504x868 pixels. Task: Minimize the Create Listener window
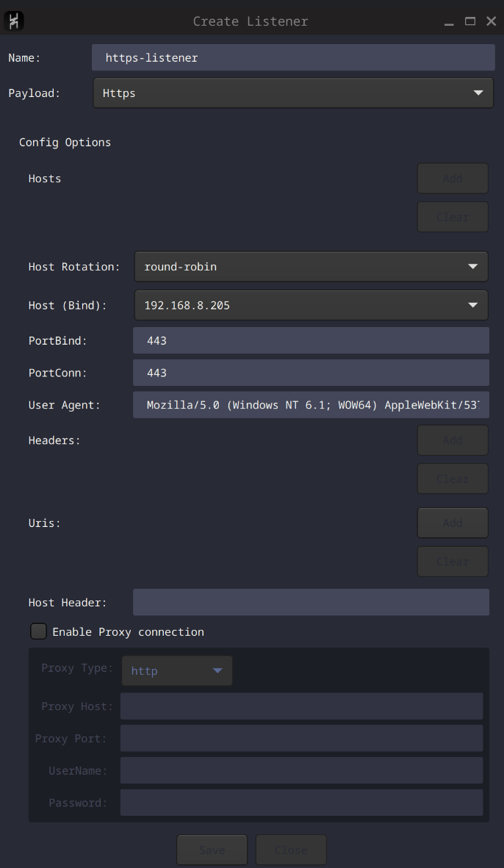pyautogui.click(x=449, y=21)
